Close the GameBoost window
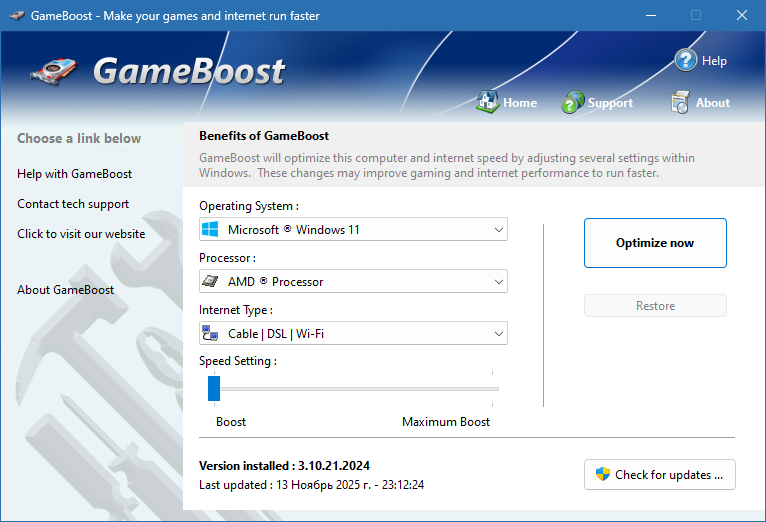 [x=742, y=16]
